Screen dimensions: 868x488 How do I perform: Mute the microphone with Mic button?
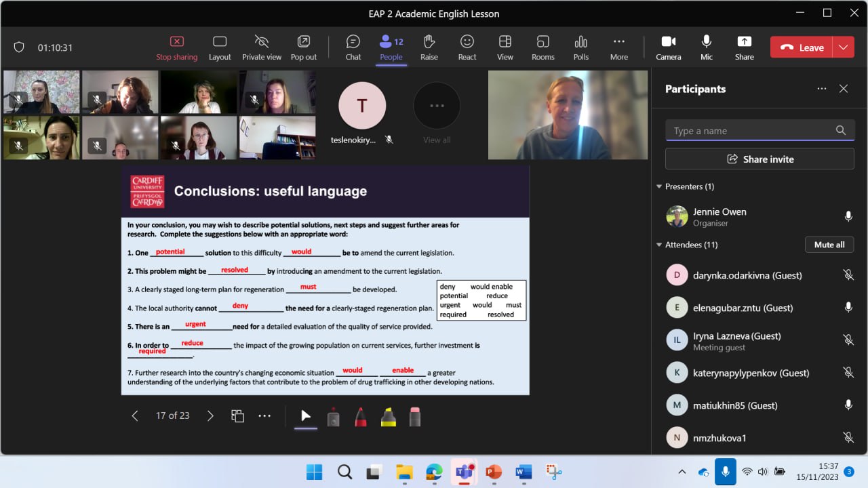[706, 47]
